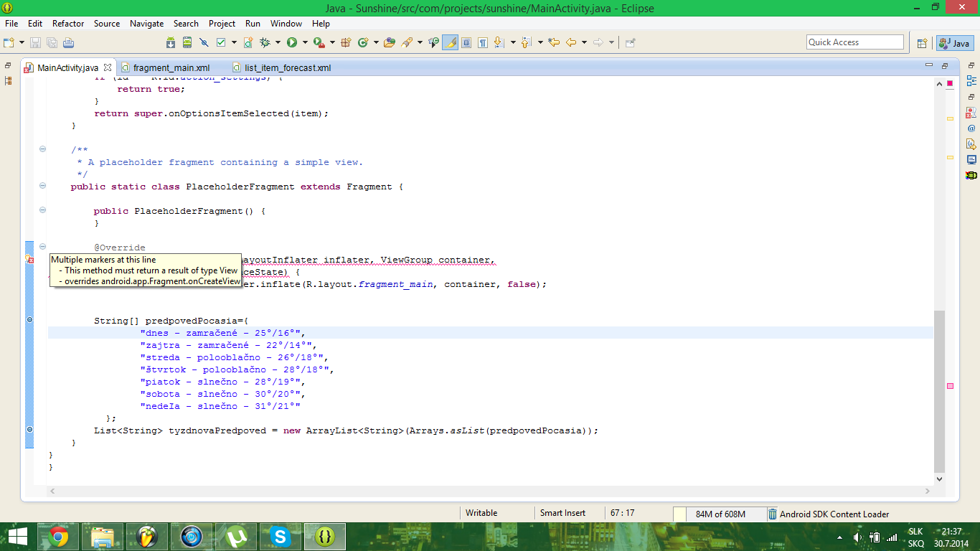Screen dimensions: 980x551
Task: Click the green Run button
Action: pyautogui.click(x=292, y=43)
